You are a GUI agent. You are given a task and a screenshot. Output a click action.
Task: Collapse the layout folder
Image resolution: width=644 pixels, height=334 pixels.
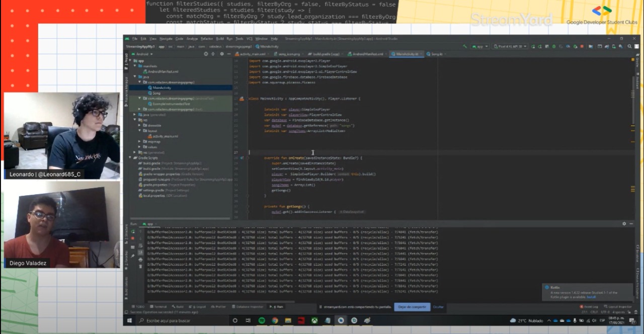(x=139, y=131)
